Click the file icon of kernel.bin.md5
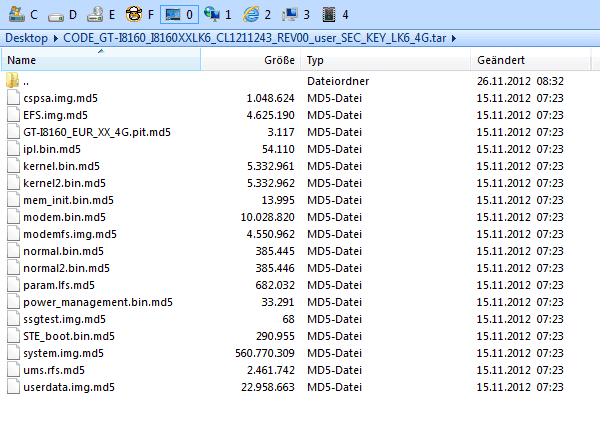The height and width of the screenshot is (425, 600). (x=13, y=166)
